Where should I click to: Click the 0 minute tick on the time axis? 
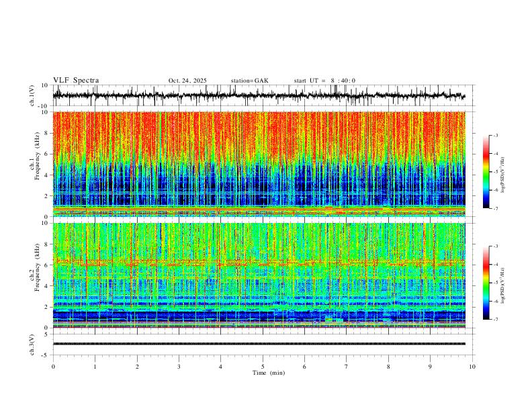click(53, 367)
